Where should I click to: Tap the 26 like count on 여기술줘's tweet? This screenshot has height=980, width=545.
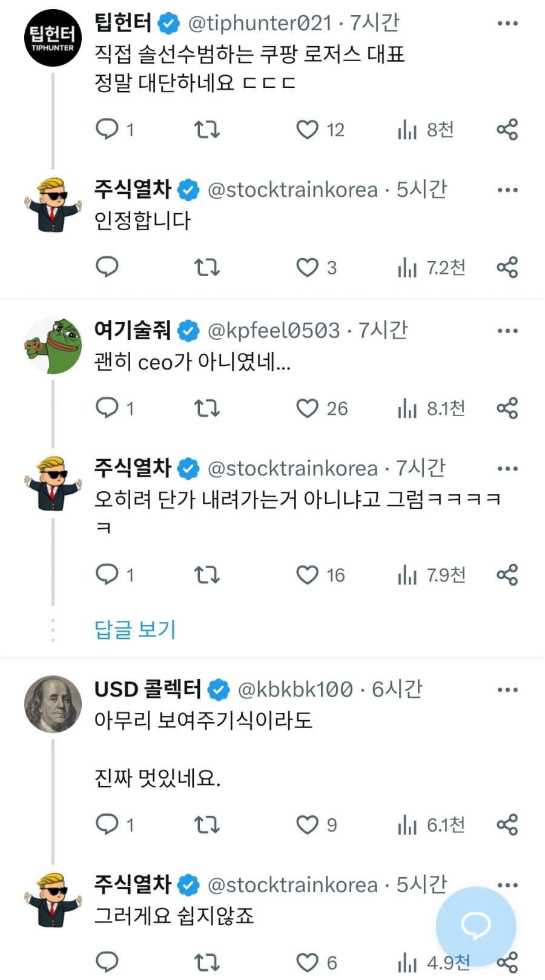[337, 408]
